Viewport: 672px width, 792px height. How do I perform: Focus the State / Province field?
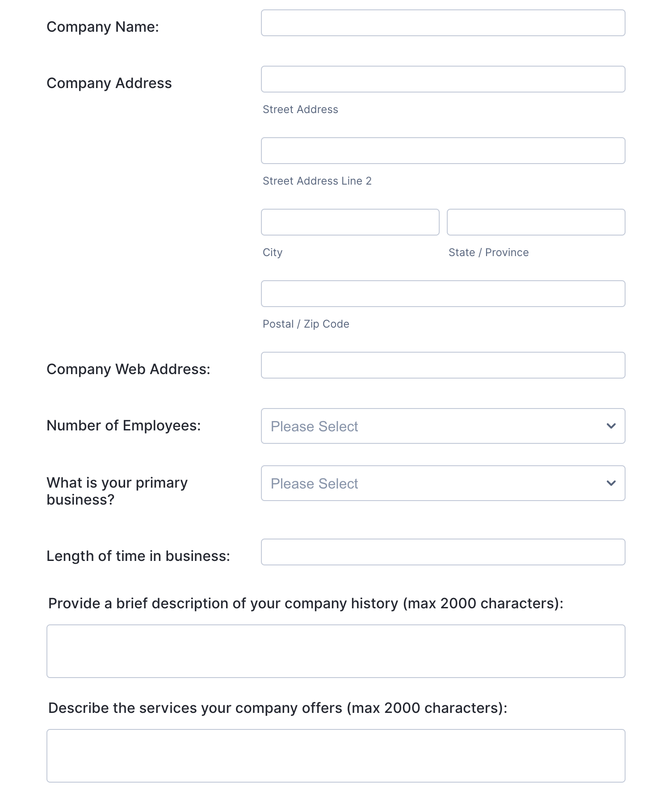pyautogui.click(x=536, y=222)
